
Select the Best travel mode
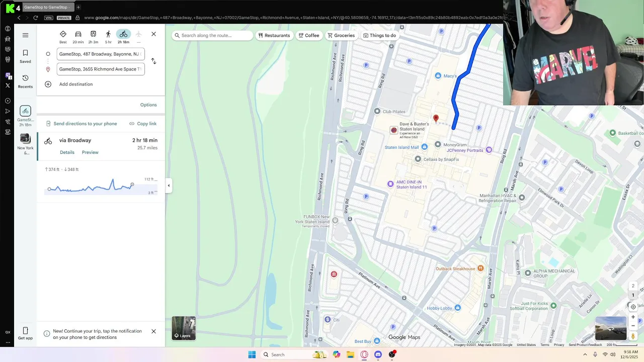coord(63,37)
